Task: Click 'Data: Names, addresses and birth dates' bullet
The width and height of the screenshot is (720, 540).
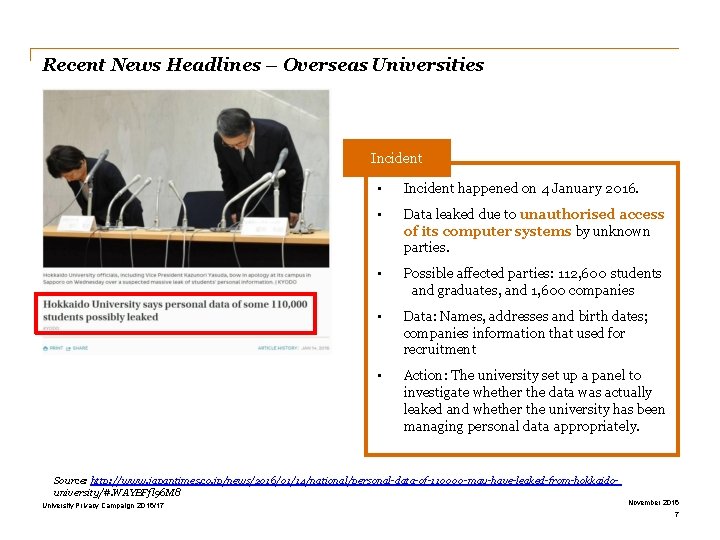Action: pos(525,332)
